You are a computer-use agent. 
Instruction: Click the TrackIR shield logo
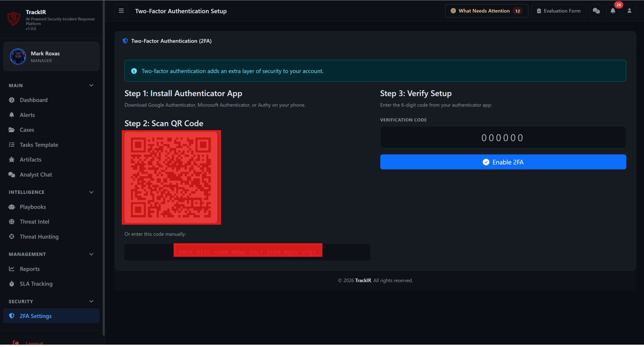click(14, 19)
